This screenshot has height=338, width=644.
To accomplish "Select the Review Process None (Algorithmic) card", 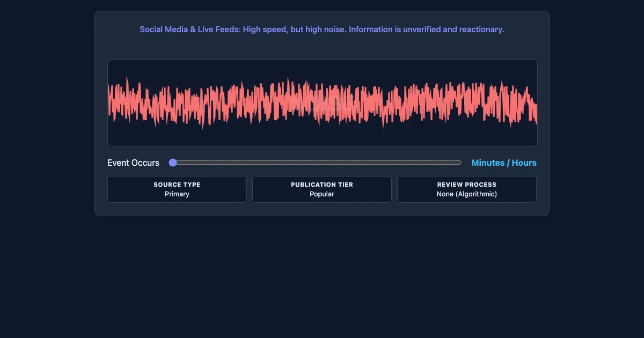I will (x=467, y=189).
